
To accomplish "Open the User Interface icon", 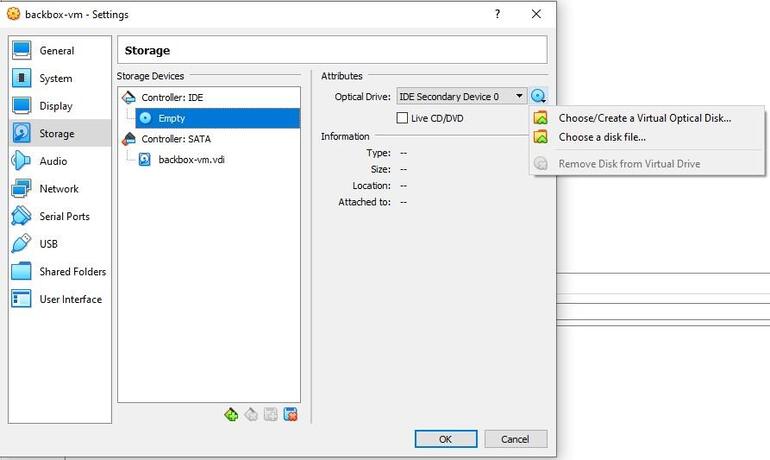I will [22, 299].
